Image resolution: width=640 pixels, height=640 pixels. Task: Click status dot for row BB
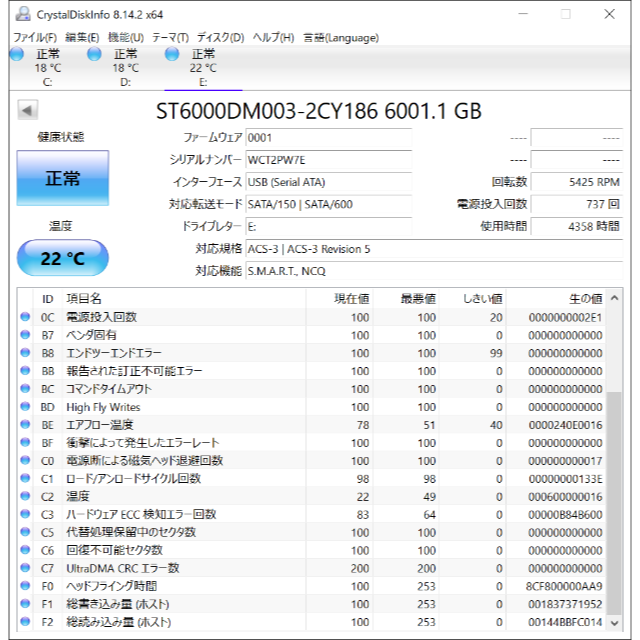click(x=25, y=371)
